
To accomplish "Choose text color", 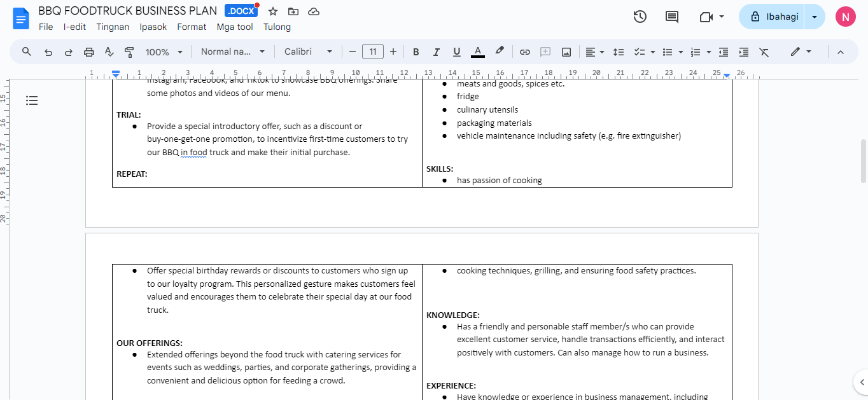I will point(478,52).
